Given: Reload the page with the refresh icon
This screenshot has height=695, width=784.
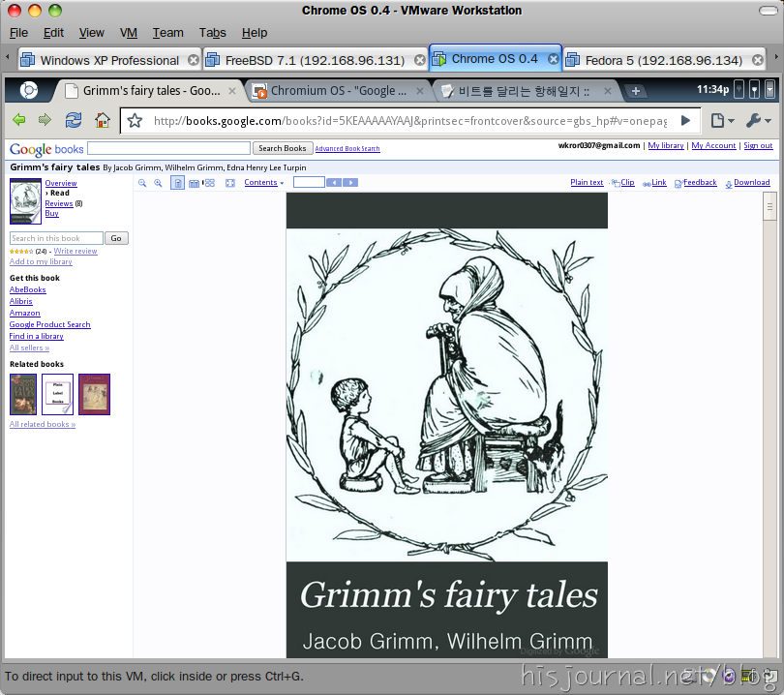Looking at the screenshot, I should tap(74, 120).
